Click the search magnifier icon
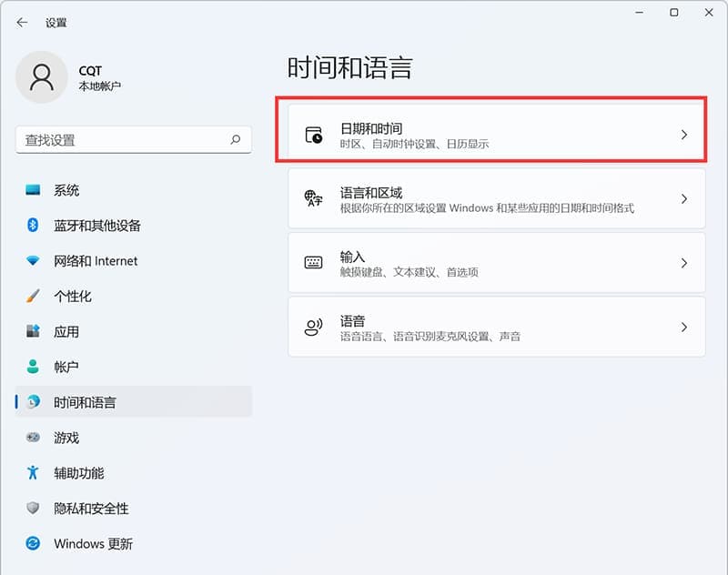 coord(235,140)
